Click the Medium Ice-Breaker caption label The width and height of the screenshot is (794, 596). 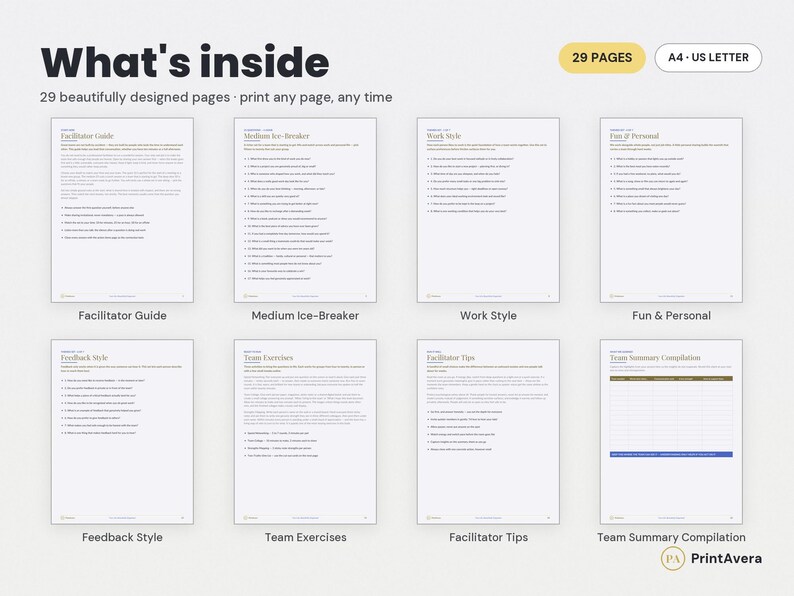305,315
